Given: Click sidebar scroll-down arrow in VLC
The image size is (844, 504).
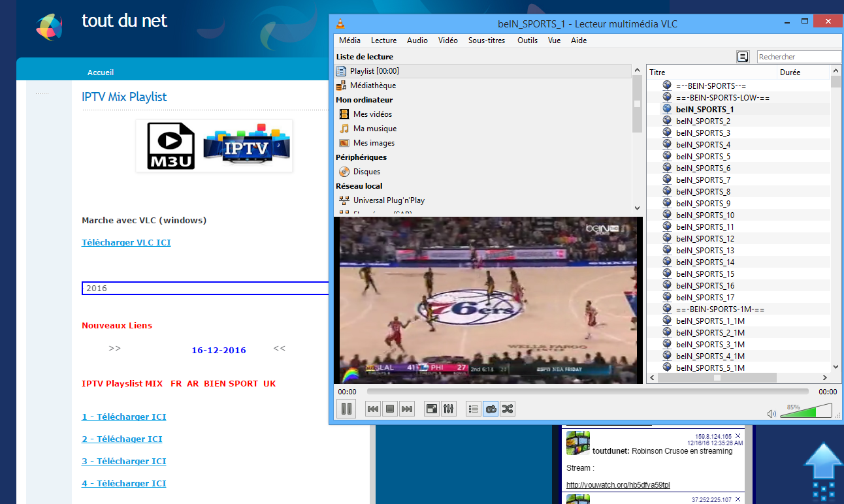Looking at the screenshot, I should [638, 208].
